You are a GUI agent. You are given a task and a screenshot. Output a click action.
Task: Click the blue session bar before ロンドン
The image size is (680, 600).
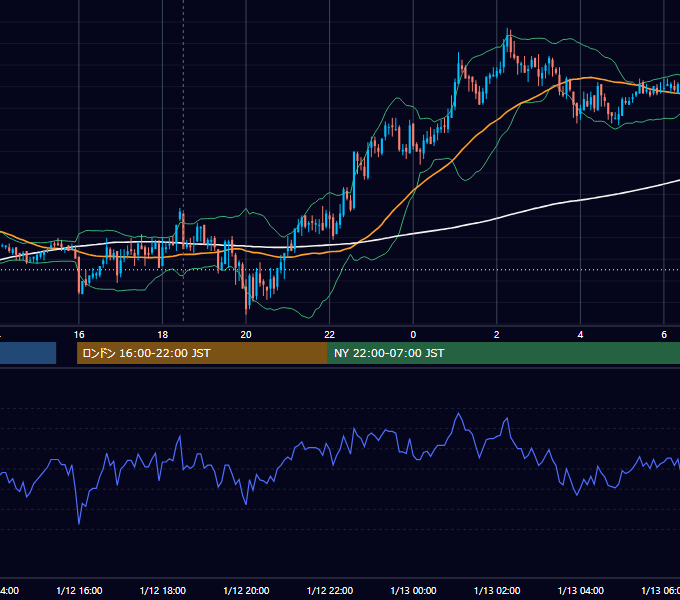(x=28, y=353)
